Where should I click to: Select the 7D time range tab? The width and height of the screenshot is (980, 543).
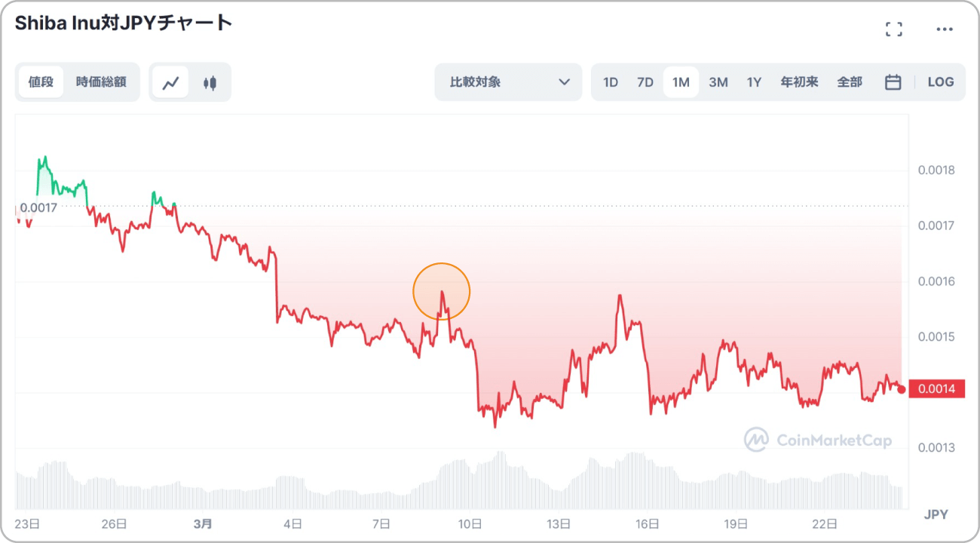(645, 82)
